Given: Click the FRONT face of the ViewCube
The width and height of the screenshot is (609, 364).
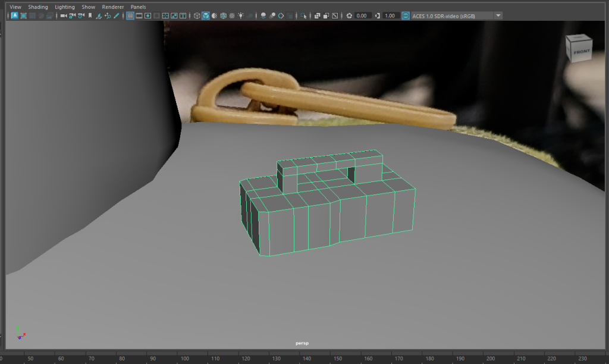Looking at the screenshot, I should pyautogui.click(x=580, y=51).
